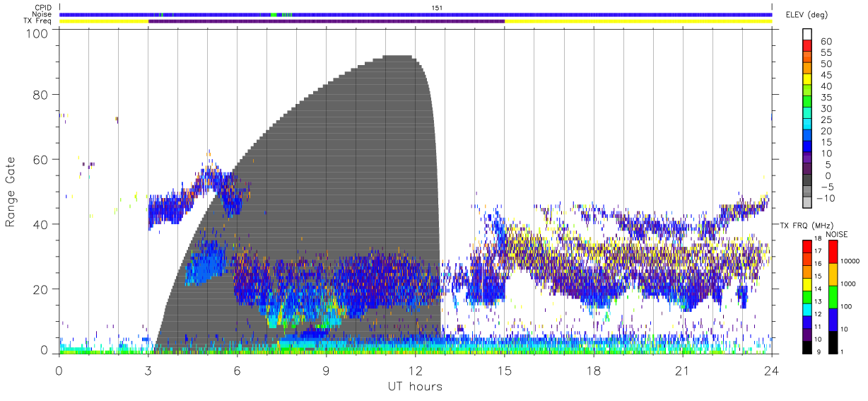Pick the red swatch in TX FRQ colorbar
The image size is (868, 401).
point(807,245)
